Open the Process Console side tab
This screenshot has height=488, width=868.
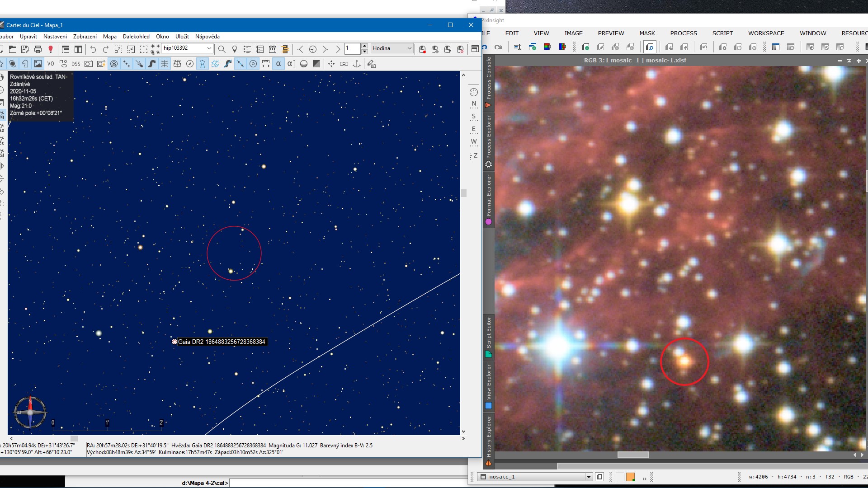tap(489, 82)
